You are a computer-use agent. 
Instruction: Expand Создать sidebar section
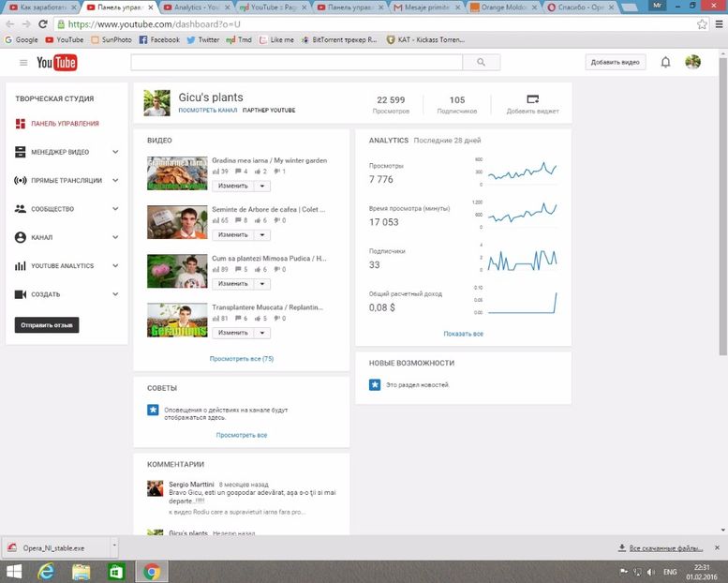pos(115,294)
